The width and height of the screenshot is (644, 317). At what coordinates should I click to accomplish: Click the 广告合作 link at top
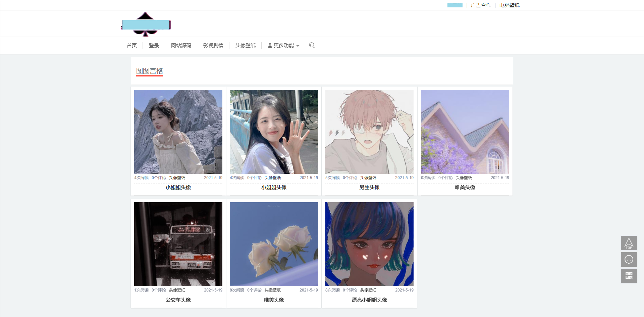pyautogui.click(x=481, y=5)
